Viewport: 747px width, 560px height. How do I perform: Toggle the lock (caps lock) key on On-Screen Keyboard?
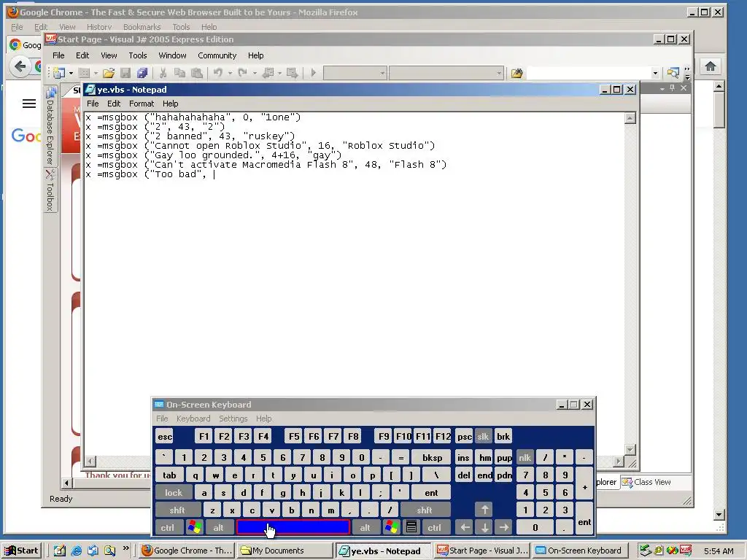tap(174, 492)
